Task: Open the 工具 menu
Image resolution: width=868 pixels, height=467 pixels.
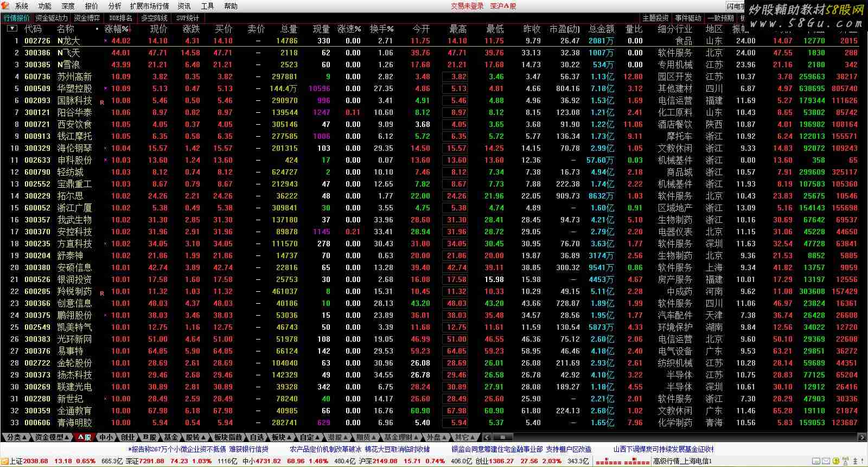Action: 207,6
